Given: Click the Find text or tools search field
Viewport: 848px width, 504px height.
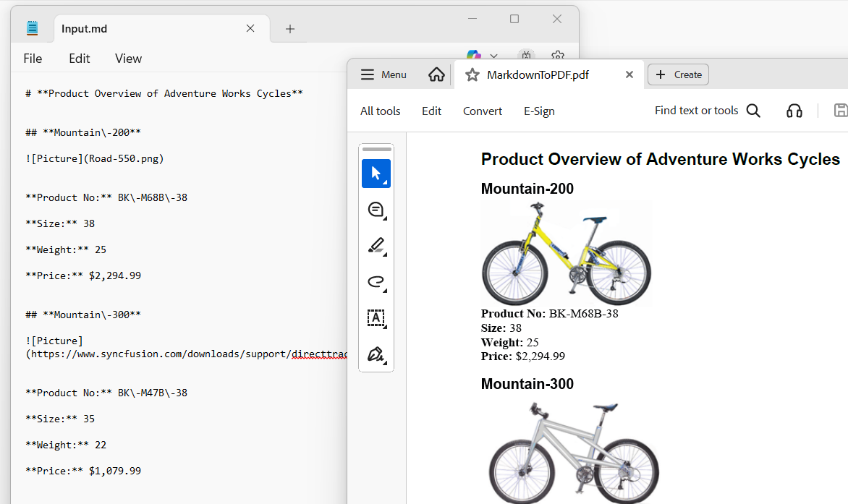Looking at the screenshot, I should tap(696, 110).
